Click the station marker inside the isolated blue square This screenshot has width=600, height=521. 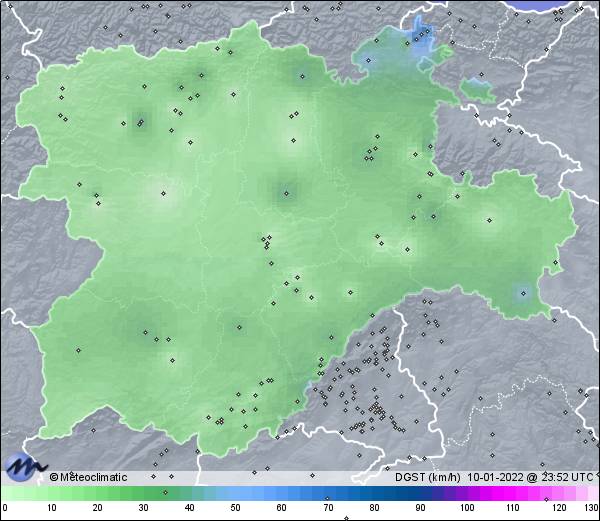[x=523, y=294]
